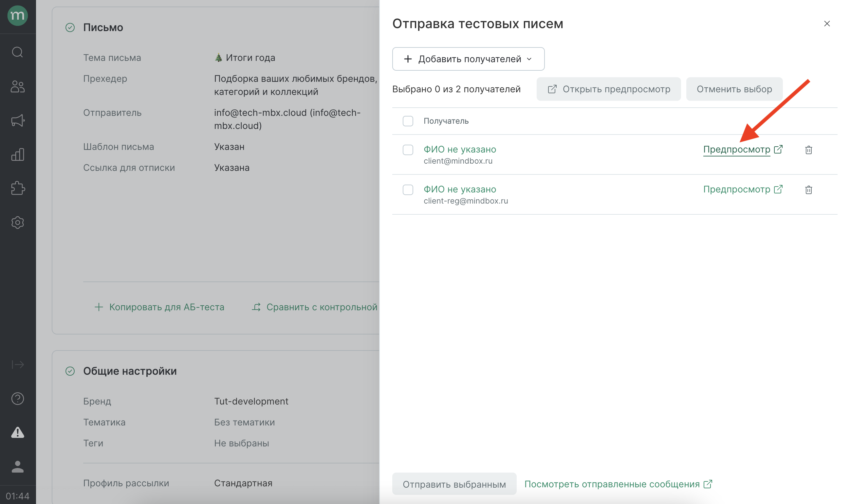
Task: Open search in the sidebar
Action: [x=18, y=52]
